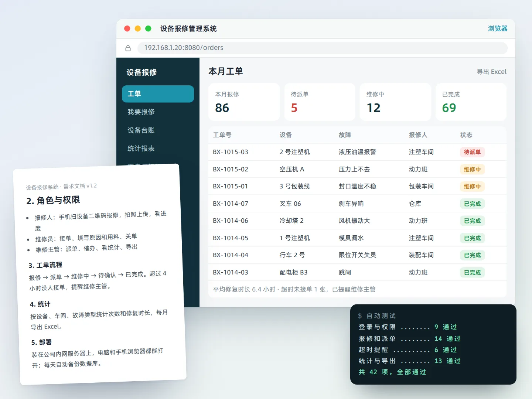Click the 报修和派单 test line in terminal
Screen dimensions: 532x399
click(x=410, y=338)
